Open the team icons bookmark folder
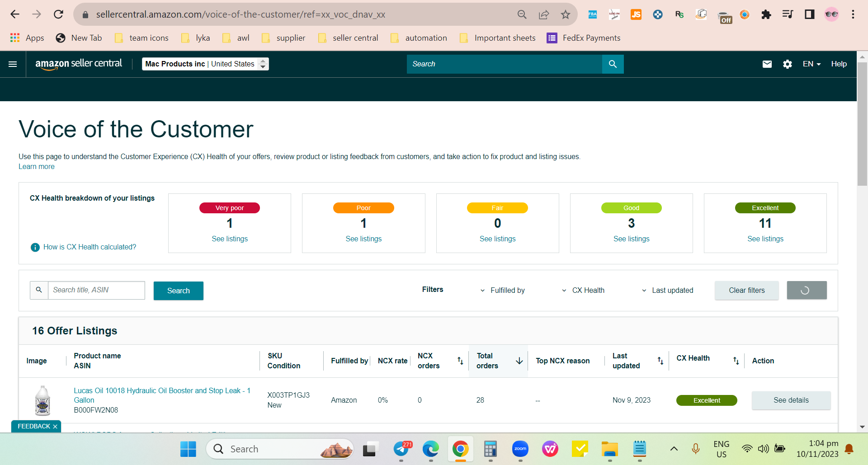Image resolution: width=868 pixels, height=465 pixels. tap(142, 38)
